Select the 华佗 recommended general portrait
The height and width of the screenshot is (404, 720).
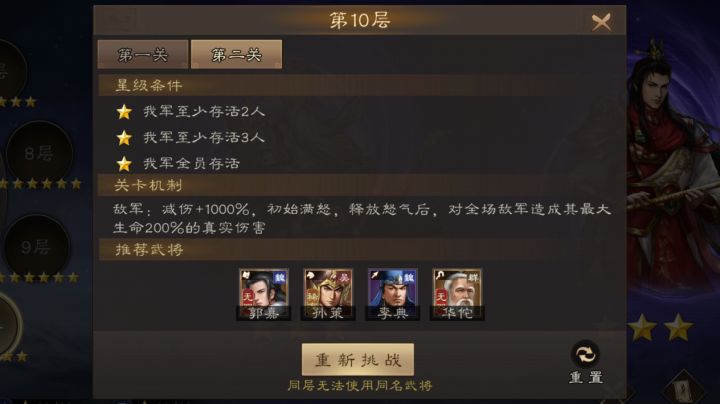coord(457,294)
